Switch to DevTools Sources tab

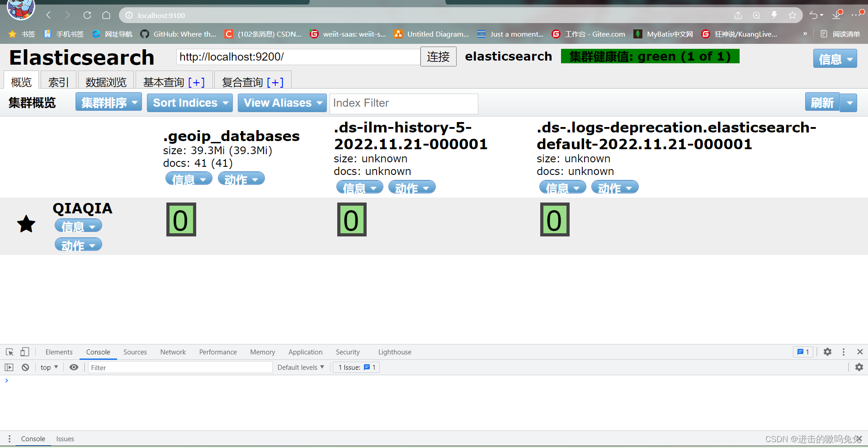pyautogui.click(x=135, y=352)
